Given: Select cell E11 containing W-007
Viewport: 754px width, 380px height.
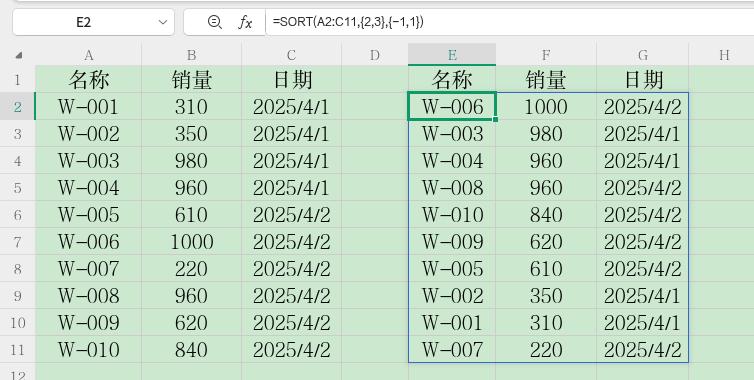Looking at the screenshot, I should (452, 349).
